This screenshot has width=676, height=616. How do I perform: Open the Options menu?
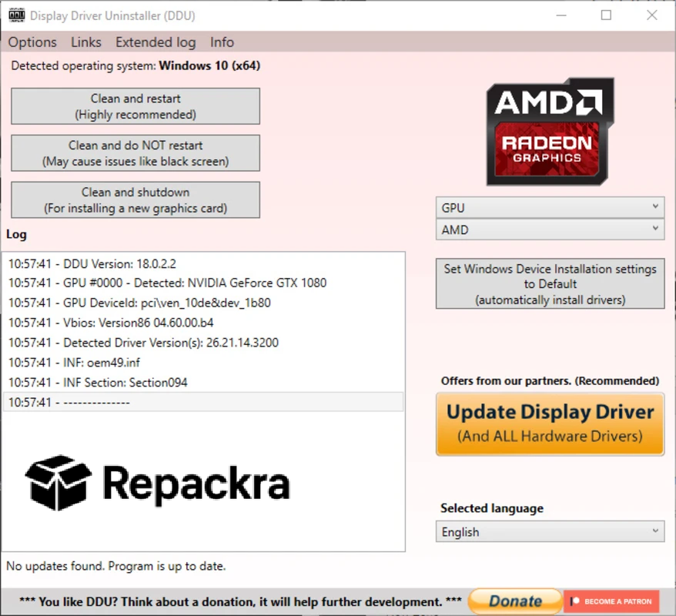(32, 42)
